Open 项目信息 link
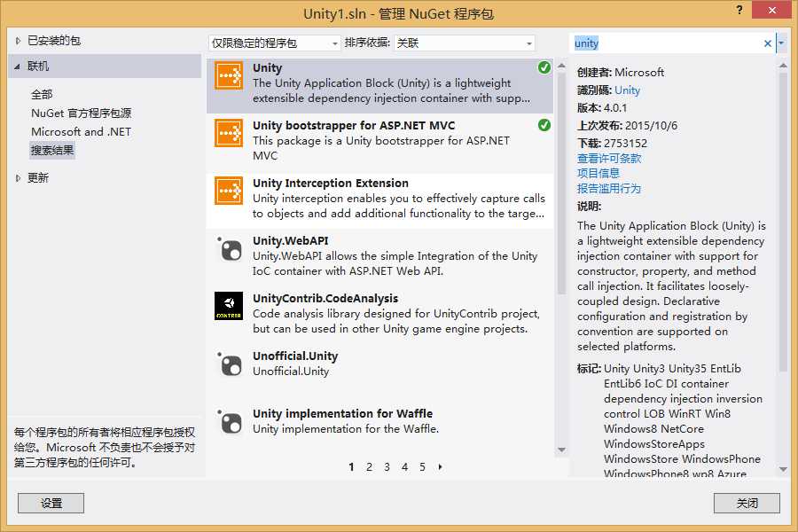 point(598,173)
